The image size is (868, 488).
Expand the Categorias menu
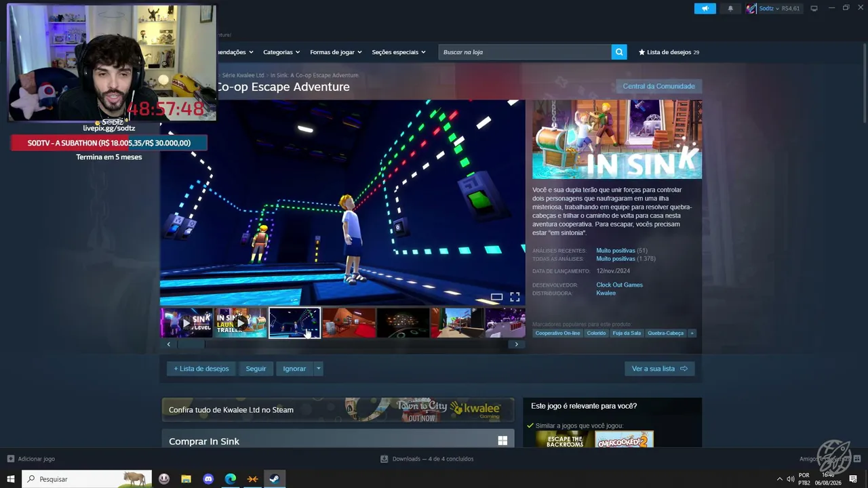tap(281, 52)
